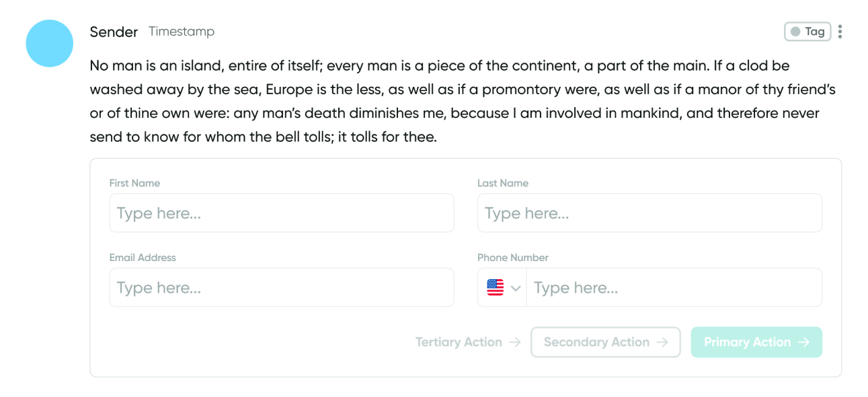Click the Secondary Action button

[x=605, y=342]
